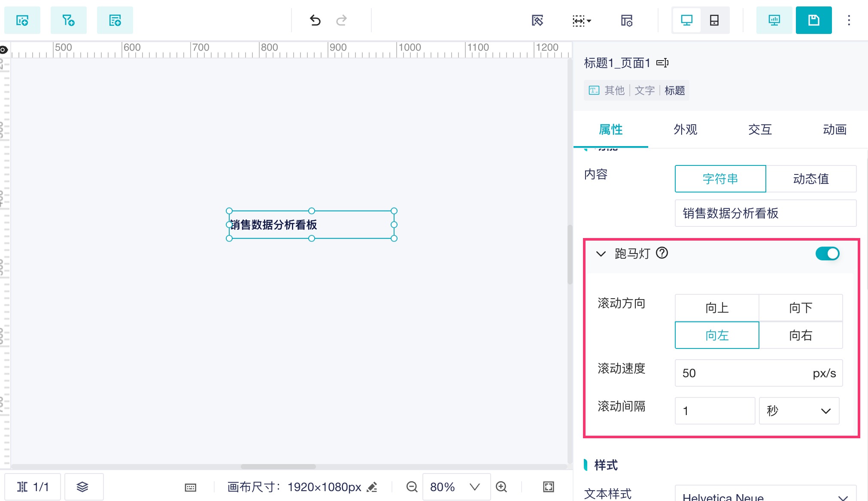The height and width of the screenshot is (501, 868).
Task: Click the 跑马灯 help question icon
Action: coord(662,253)
